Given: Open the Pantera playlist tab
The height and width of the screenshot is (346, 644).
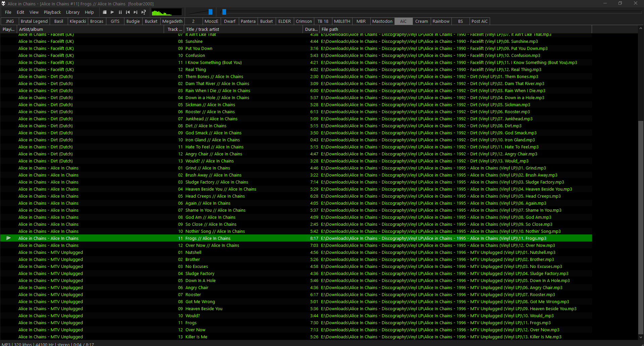Looking at the screenshot, I should [248, 21].
